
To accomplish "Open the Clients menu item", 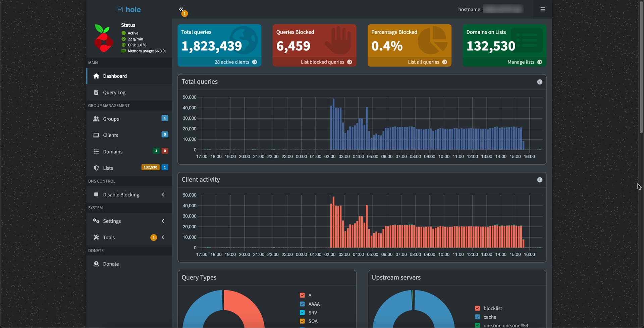I will [129, 135].
